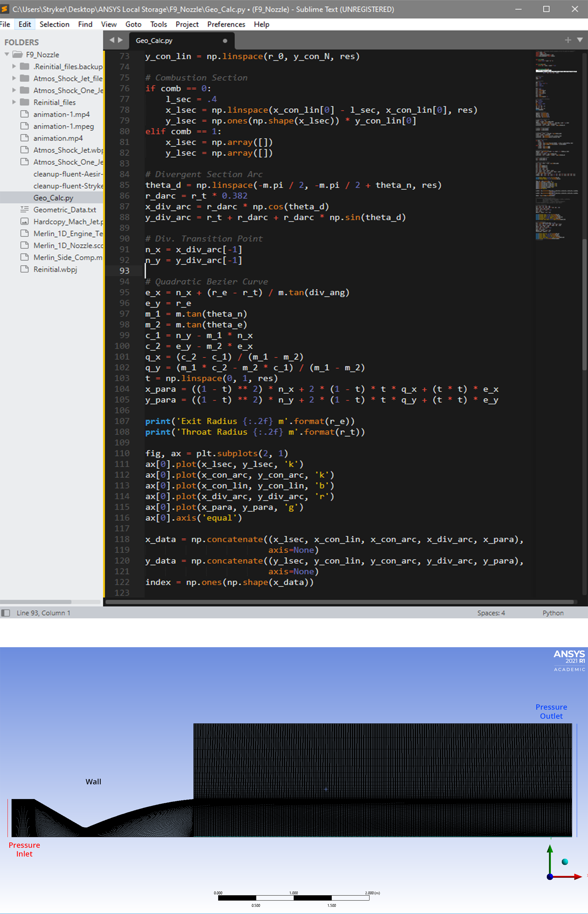Open the animation-1.mp4 file
Screen dimensions: 588x914
point(61,114)
